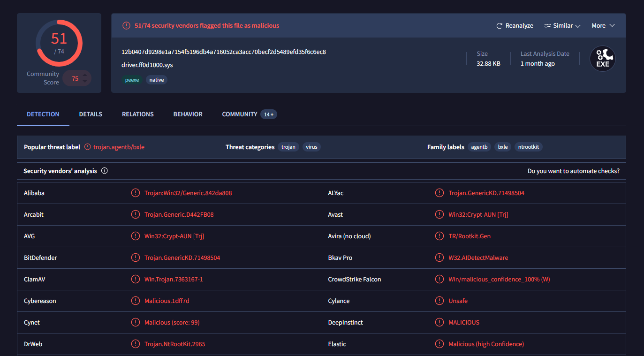Expand the Similar dropdown
Viewport: 644px width, 356px height.
pos(562,26)
